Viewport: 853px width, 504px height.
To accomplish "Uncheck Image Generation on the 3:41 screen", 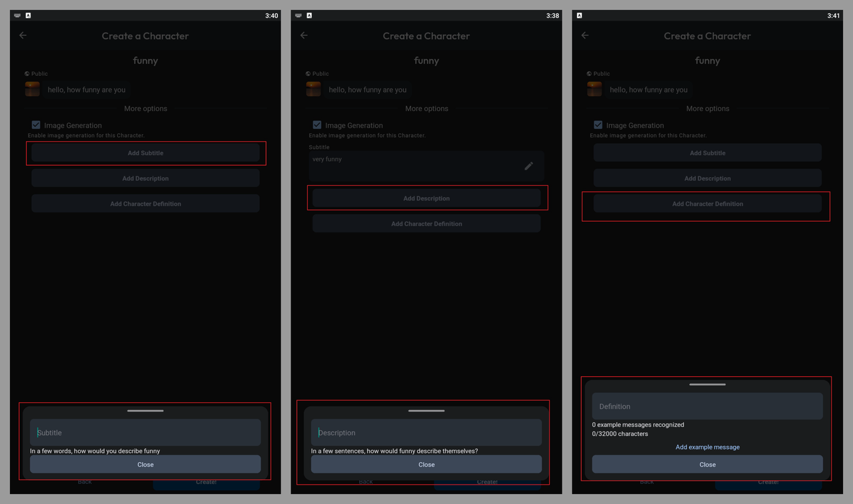I will tap(598, 125).
